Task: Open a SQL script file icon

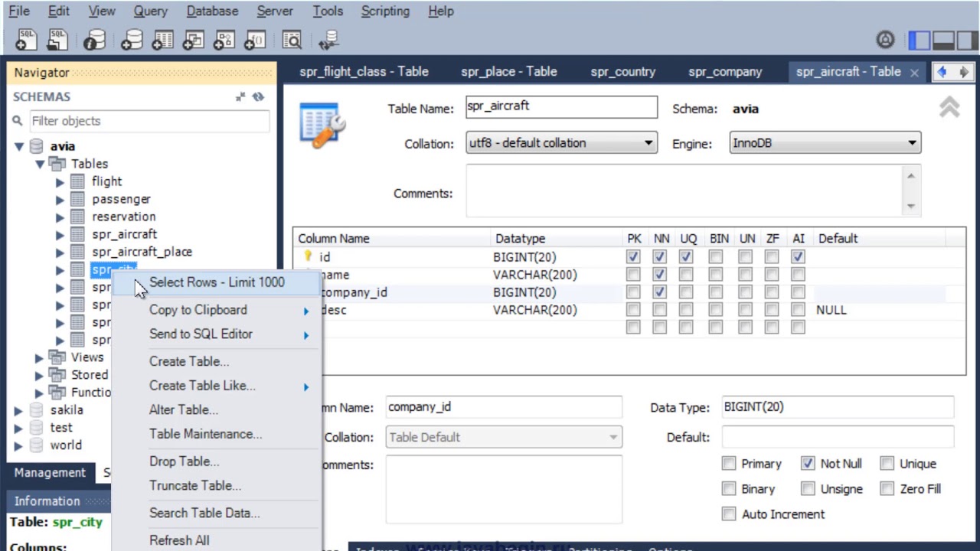Action: point(57,40)
